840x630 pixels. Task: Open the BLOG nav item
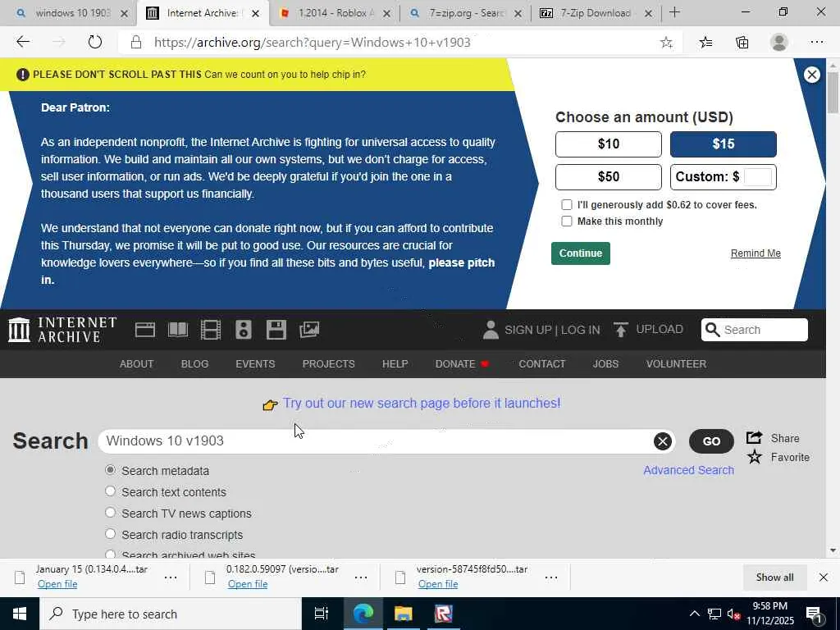pyautogui.click(x=194, y=363)
